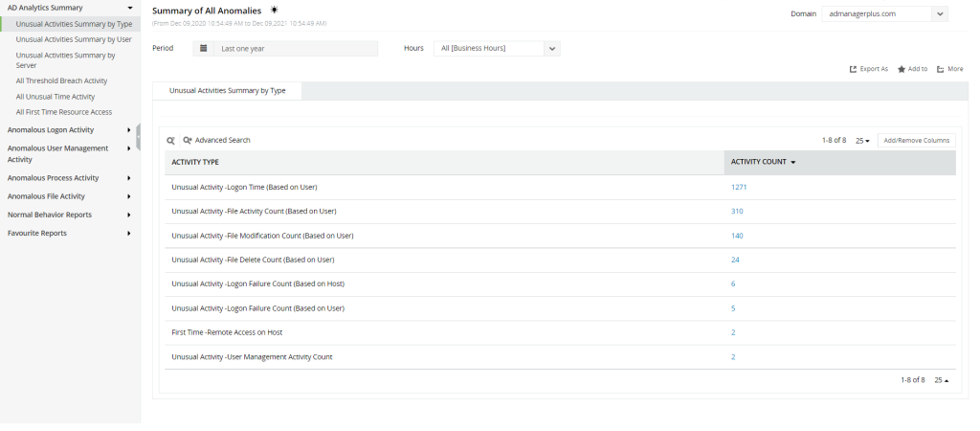Select Unusual Activities Summary by User
This screenshot has width=980, height=431.
point(74,39)
